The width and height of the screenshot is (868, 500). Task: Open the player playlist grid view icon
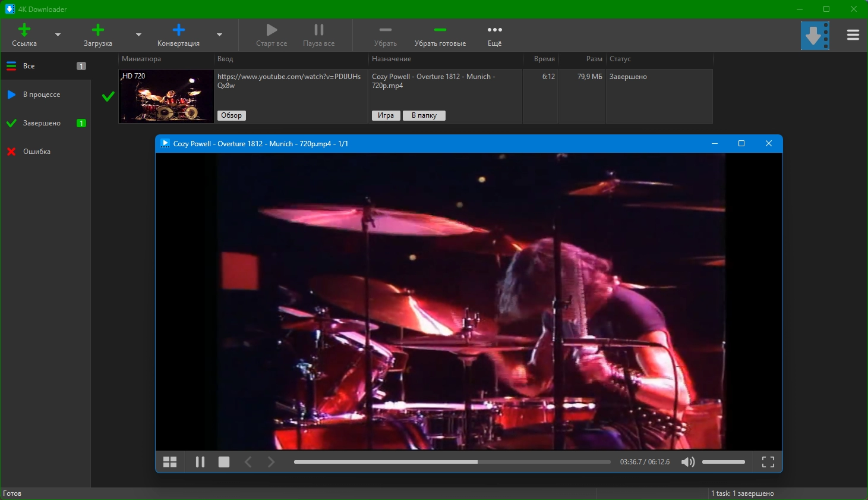tap(170, 462)
